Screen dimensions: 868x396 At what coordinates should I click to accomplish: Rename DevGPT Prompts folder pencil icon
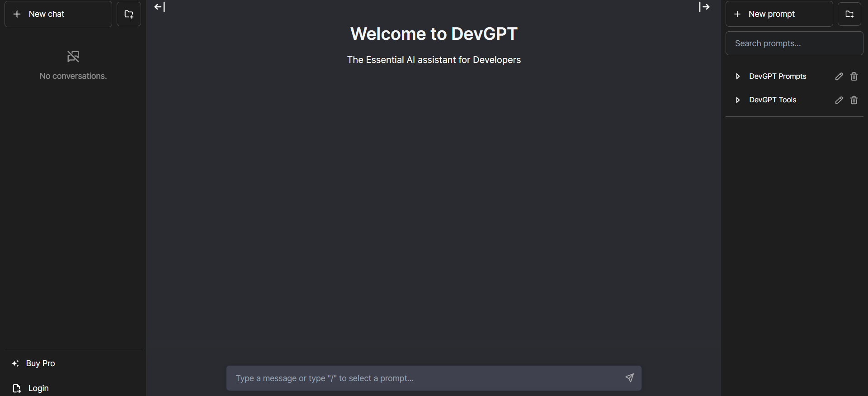click(x=839, y=76)
